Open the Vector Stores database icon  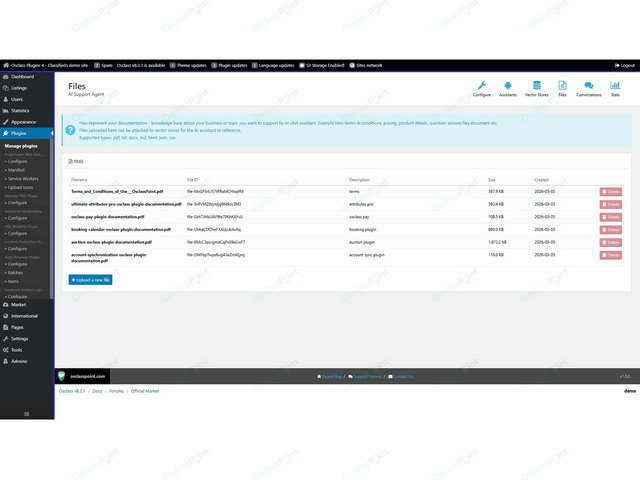537,85
